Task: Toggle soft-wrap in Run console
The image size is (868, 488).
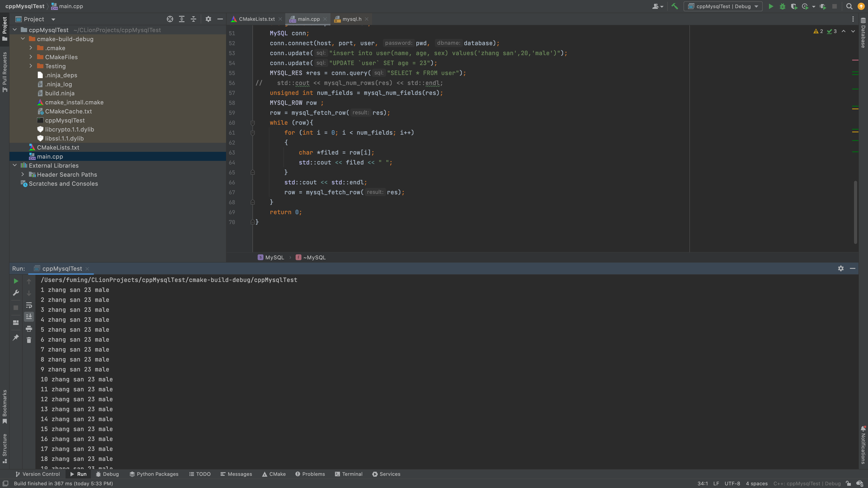Action: pyautogui.click(x=29, y=305)
